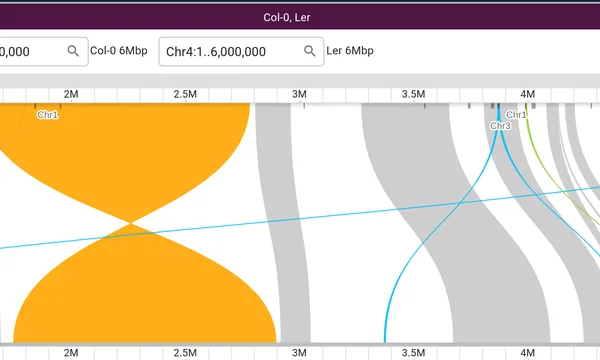Click the Chr1 label near 4M
Screen dimensions: 600x360
click(516, 115)
